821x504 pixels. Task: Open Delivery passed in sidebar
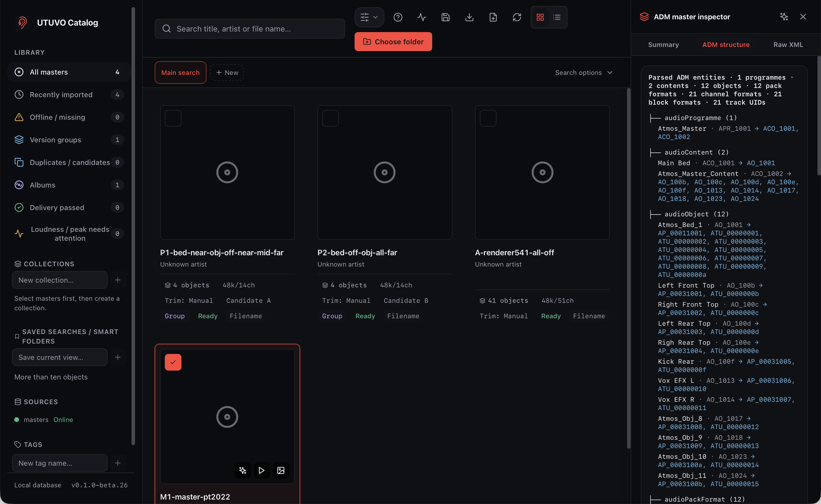pos(69,208)
